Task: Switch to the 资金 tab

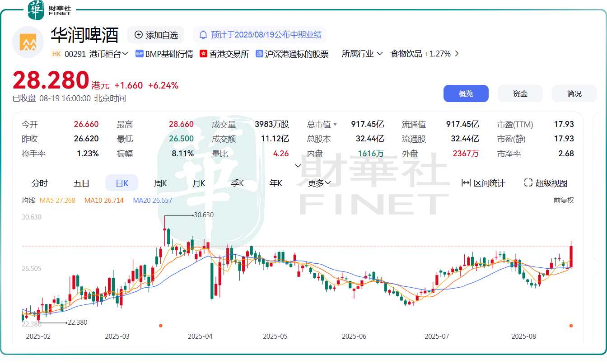Action: 520,93
